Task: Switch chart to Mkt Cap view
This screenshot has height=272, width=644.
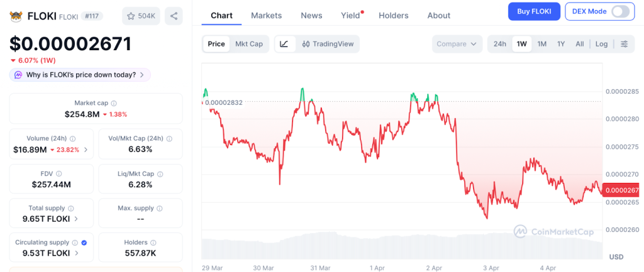Action: 249,44
